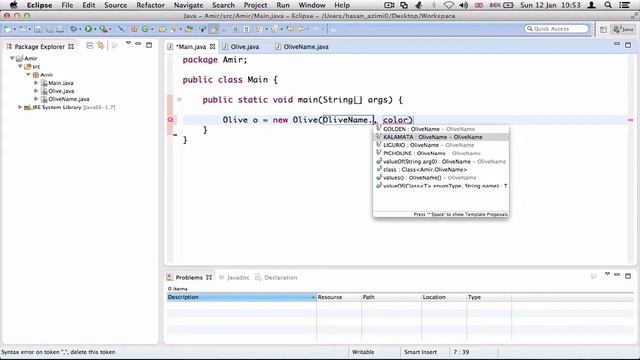Viewport: 640px width, 360px height.
Task: Maximize the Problems view
Action: pos(628,276)
